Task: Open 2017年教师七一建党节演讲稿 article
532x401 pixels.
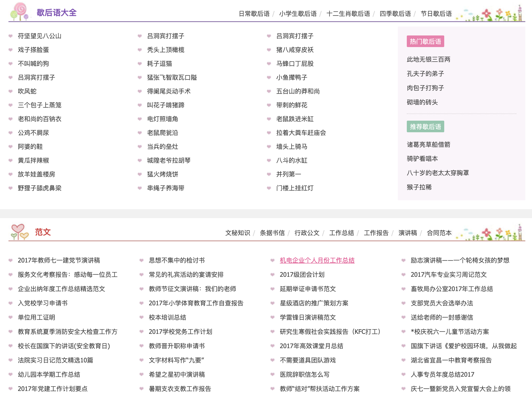Action: 59,260
